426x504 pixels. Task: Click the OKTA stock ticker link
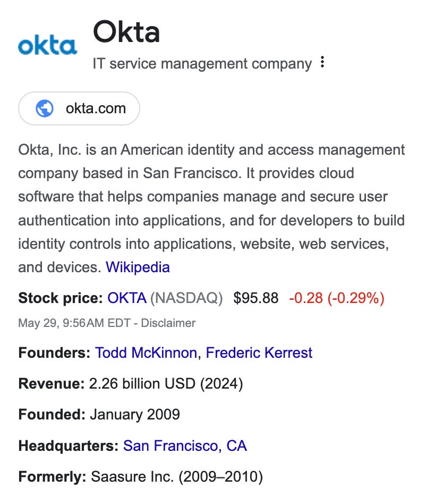(127, 298)
